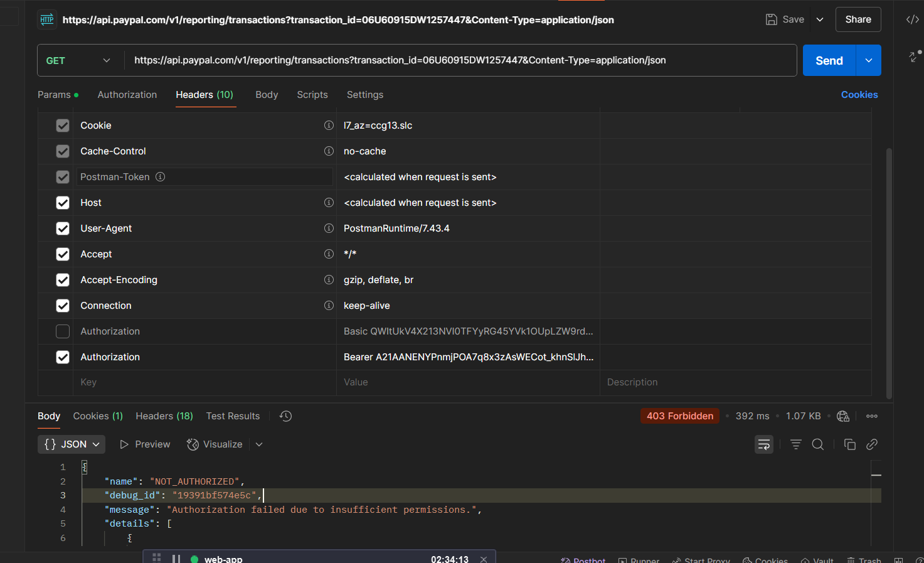924x563 pixels.
Task: Uncheck the Accept header
Action: click(x=63, y=254)
